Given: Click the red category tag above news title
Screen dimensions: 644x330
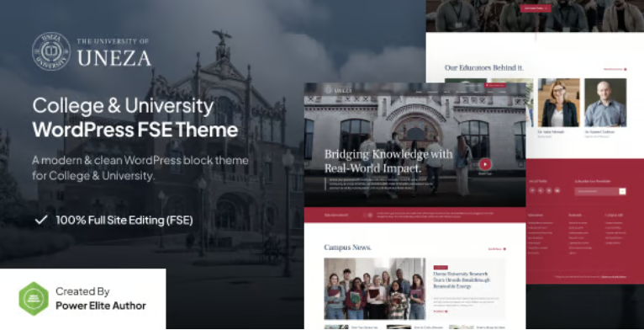Looking at the screenshot, I should click(441, 268).
